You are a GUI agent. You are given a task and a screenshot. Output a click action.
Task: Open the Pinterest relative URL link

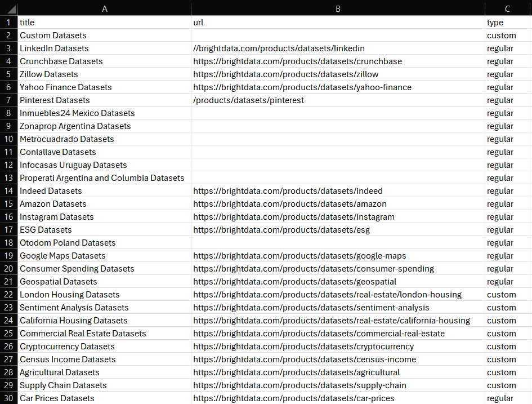click(233, 100)
